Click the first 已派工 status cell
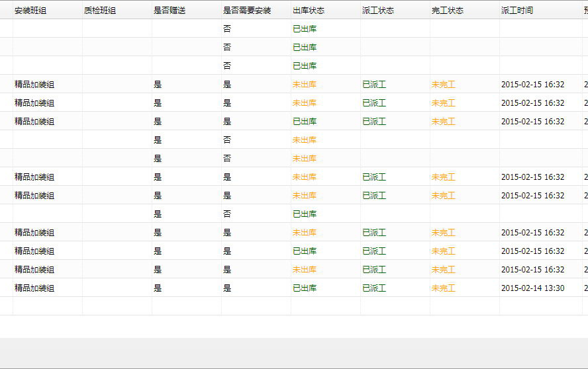The image size is (588, 369). click(x=374, y=85)
